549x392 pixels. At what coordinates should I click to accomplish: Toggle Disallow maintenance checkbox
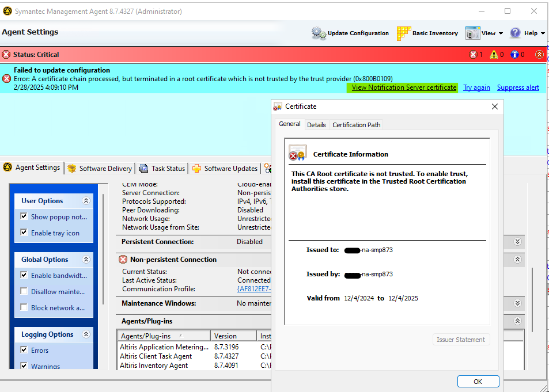click(24, 291)
